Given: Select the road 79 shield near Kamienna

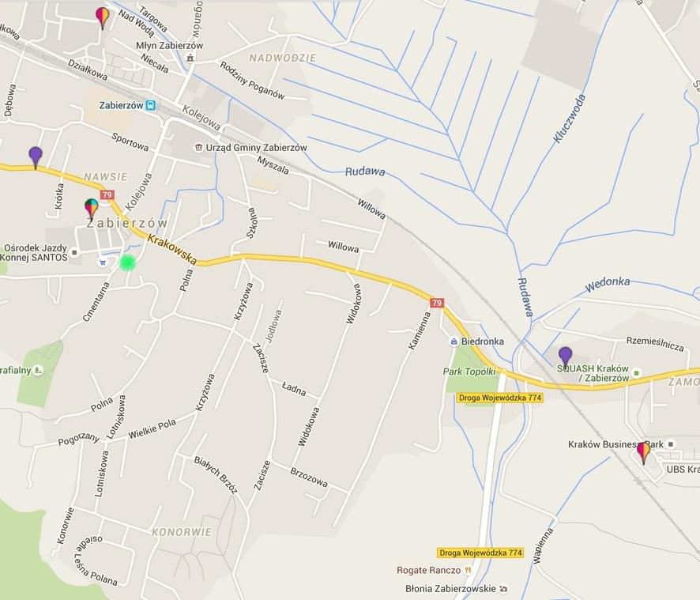Looking at the screenshot, I should pos(437,303).
